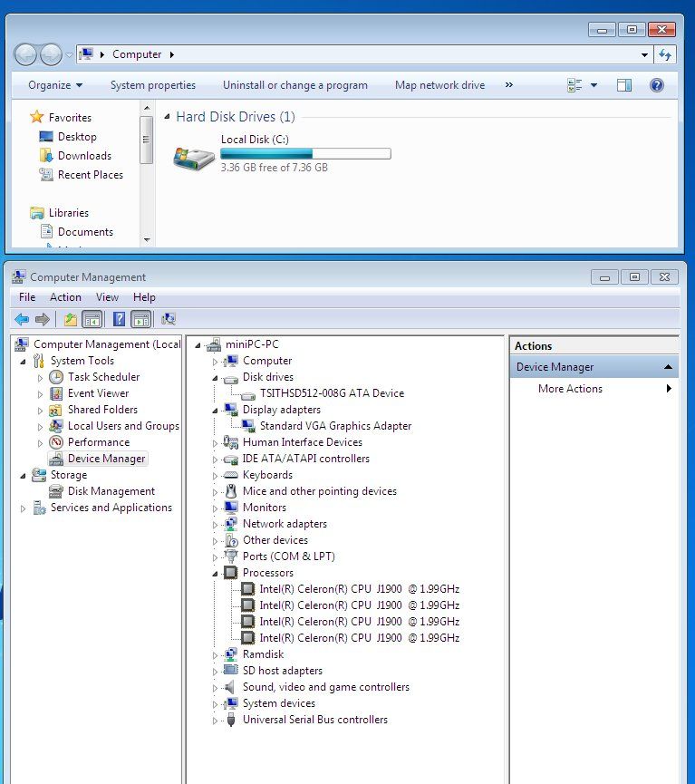The image size is (695, 784).
Task: Select the Ramdisk category icon
Action: click(230, 654)
